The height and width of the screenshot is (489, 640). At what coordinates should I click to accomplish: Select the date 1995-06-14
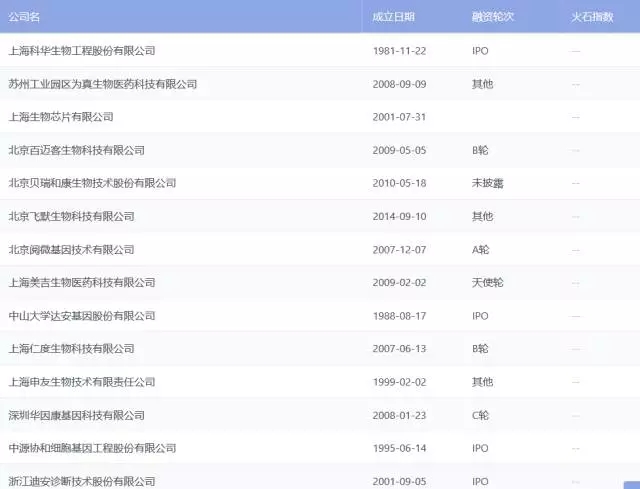(x=399, y=448)
